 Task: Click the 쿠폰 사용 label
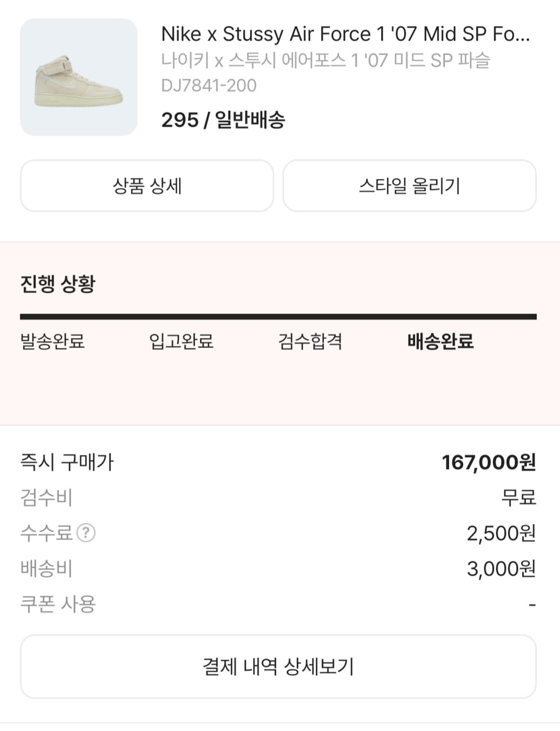[58, 604]
